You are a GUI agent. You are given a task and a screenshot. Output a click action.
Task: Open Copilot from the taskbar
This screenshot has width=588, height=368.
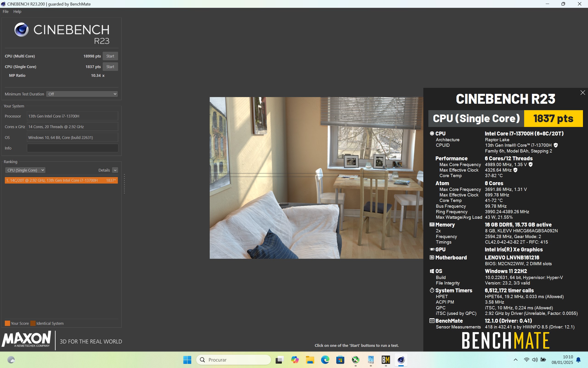coord(295,360)
